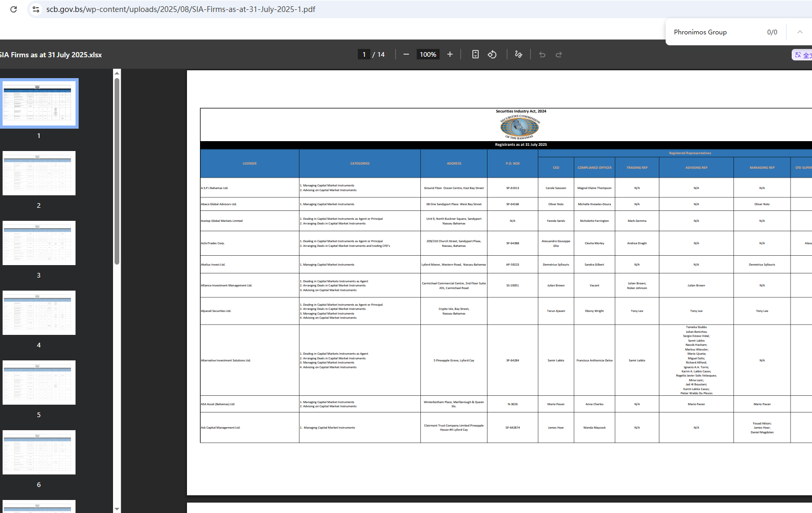Show page 5 thumbnail
The image size is (812, 513).
coord(39,383)
